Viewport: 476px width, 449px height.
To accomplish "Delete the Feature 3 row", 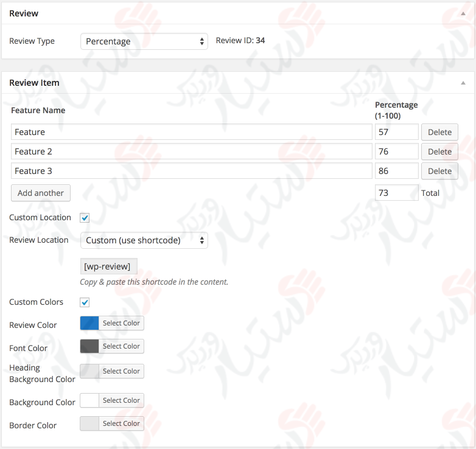I will pos(439,171).
